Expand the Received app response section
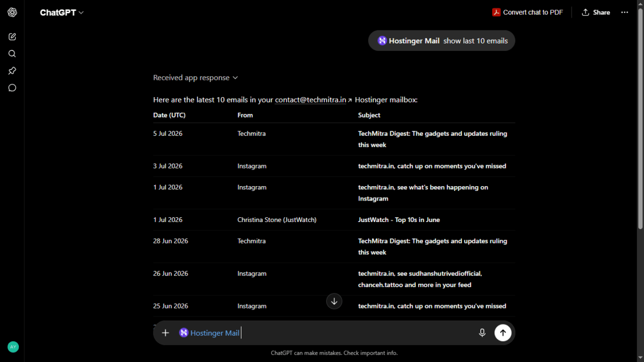Screen dimensions: 644x362 [x=195, y=78]
